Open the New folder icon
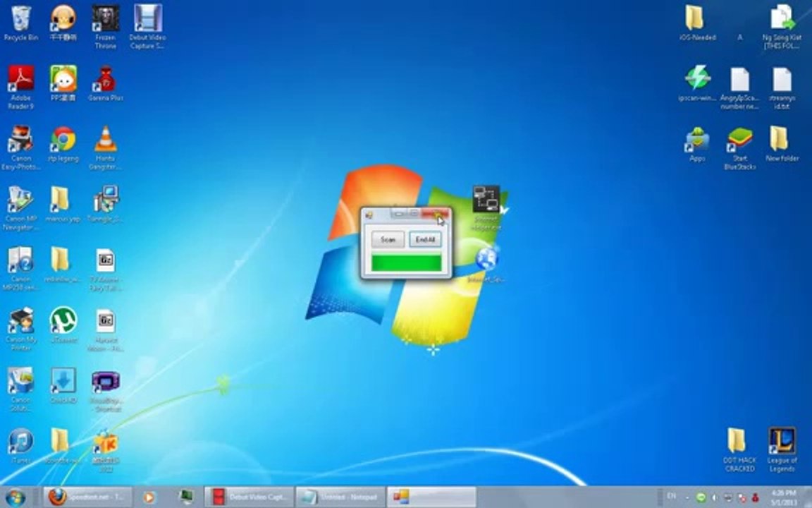812x508 pixels. click(x=782, y=144)
